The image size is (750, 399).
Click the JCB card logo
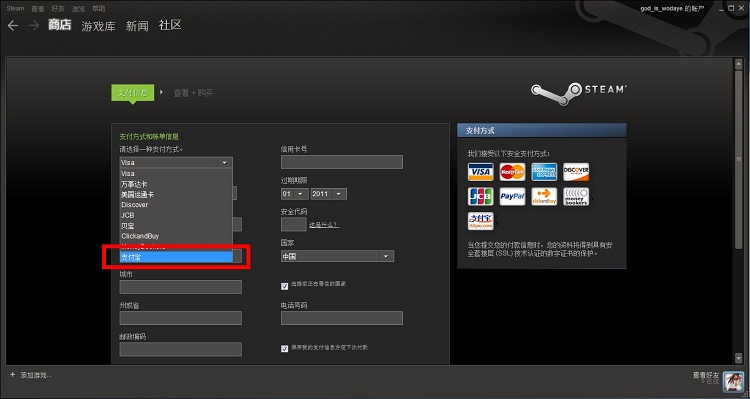pos(480,197)
